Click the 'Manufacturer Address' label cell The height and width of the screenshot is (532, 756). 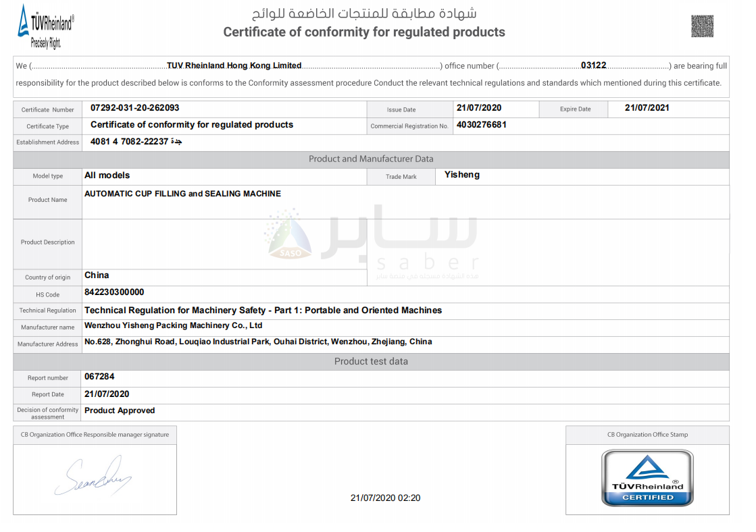pyautogui.click(x=48, y=344)
